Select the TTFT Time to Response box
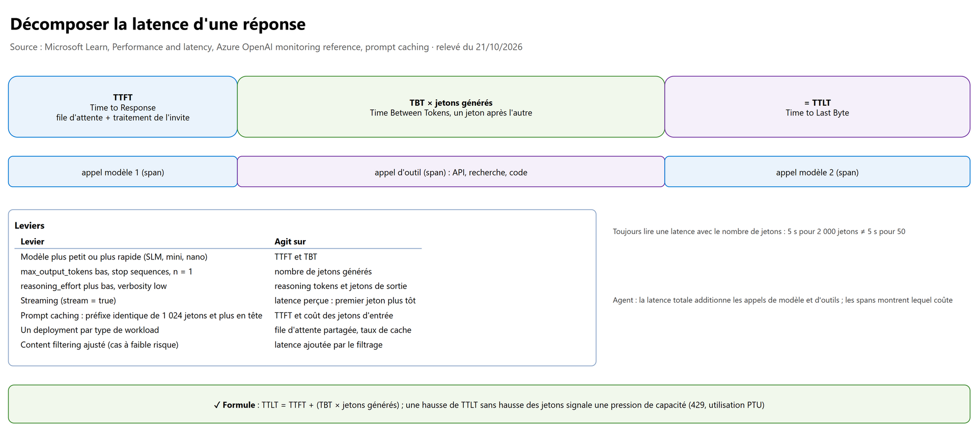980x433 pixels. tap(123, 107)
